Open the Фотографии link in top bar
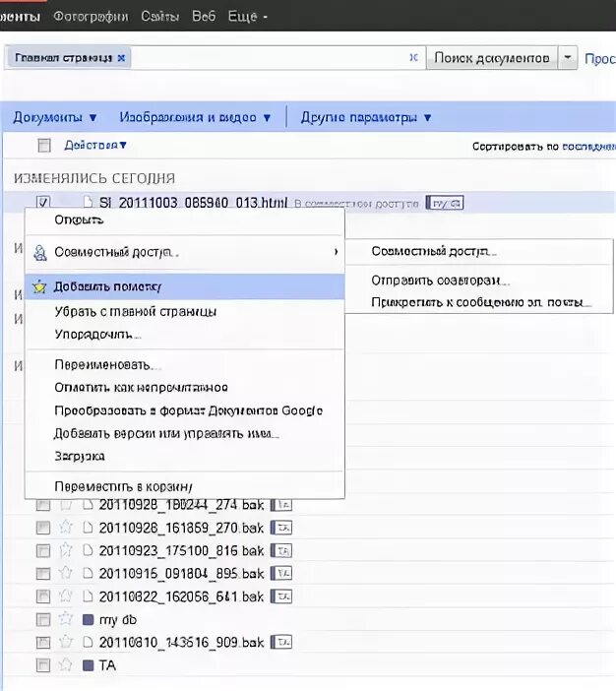 coord(91,17)
